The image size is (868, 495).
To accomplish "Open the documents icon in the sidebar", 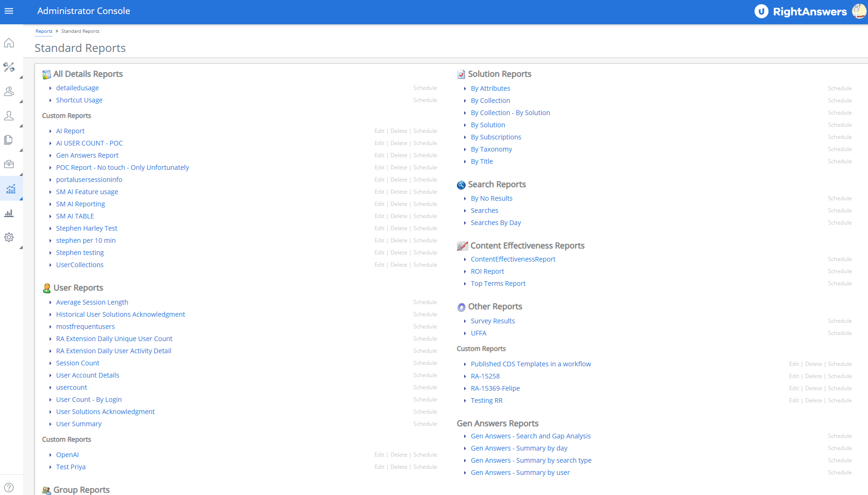I will (9, 140).
